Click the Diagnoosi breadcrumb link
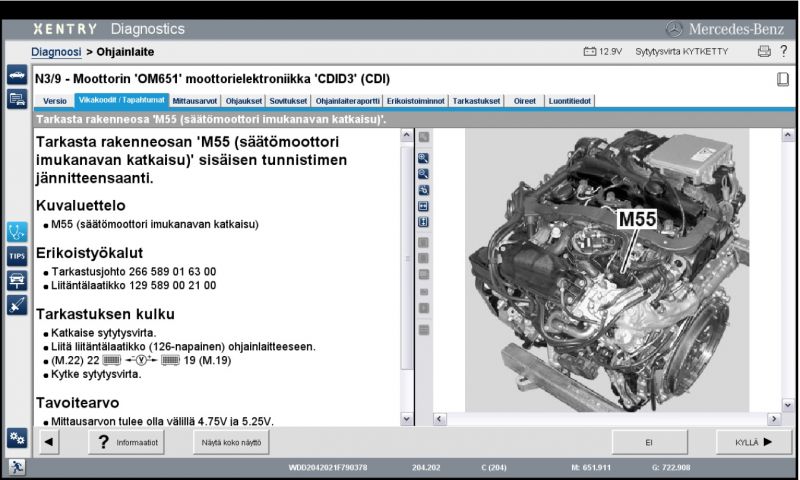Viewport: 800px width, 480px height. (56, 51)
